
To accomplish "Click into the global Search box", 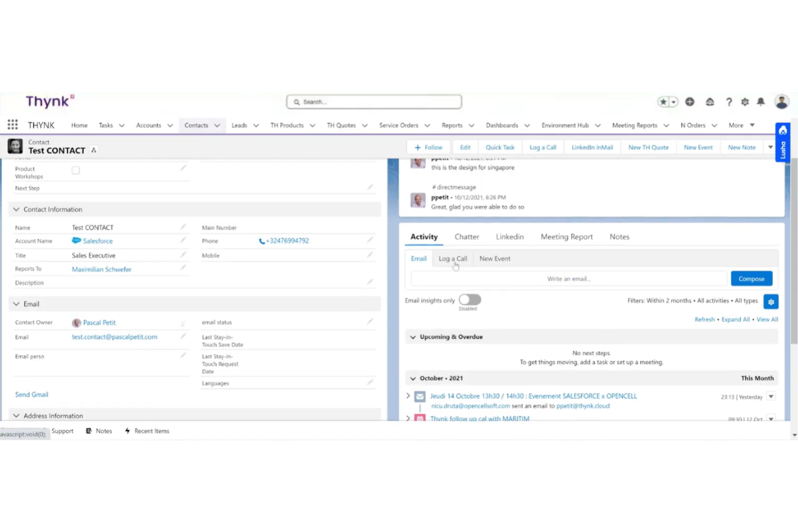I will point(374,102).
